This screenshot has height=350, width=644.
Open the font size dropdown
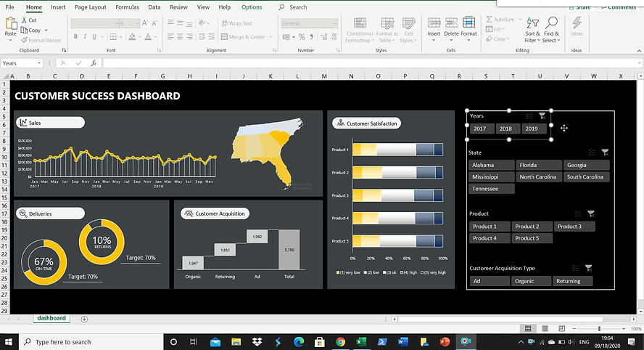pos(138,23)
